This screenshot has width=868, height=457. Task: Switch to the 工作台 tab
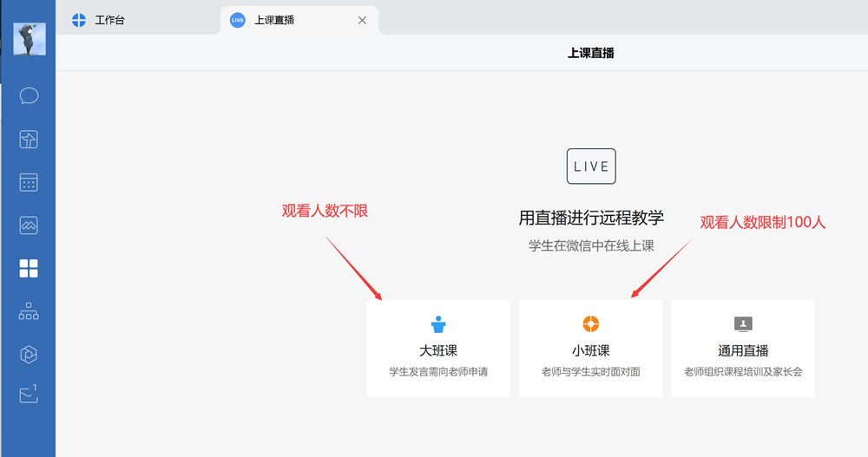coord(109,20)
